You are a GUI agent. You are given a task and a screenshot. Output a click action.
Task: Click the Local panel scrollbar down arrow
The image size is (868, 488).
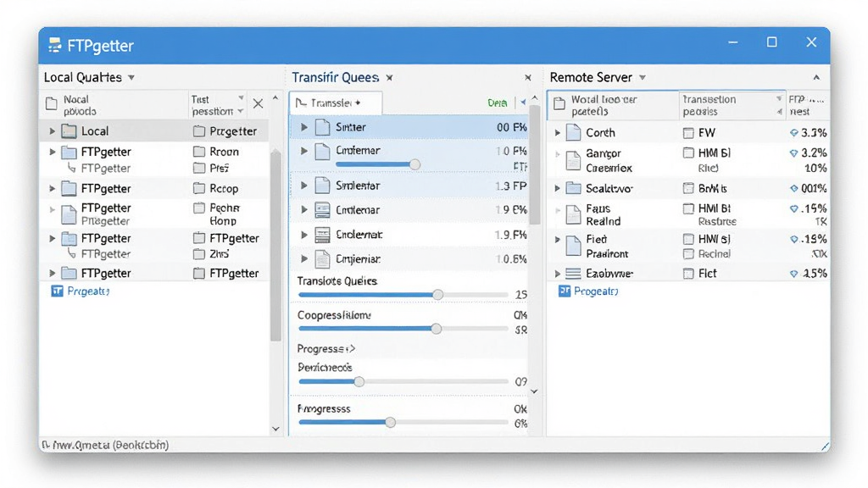tap(275, 429)
